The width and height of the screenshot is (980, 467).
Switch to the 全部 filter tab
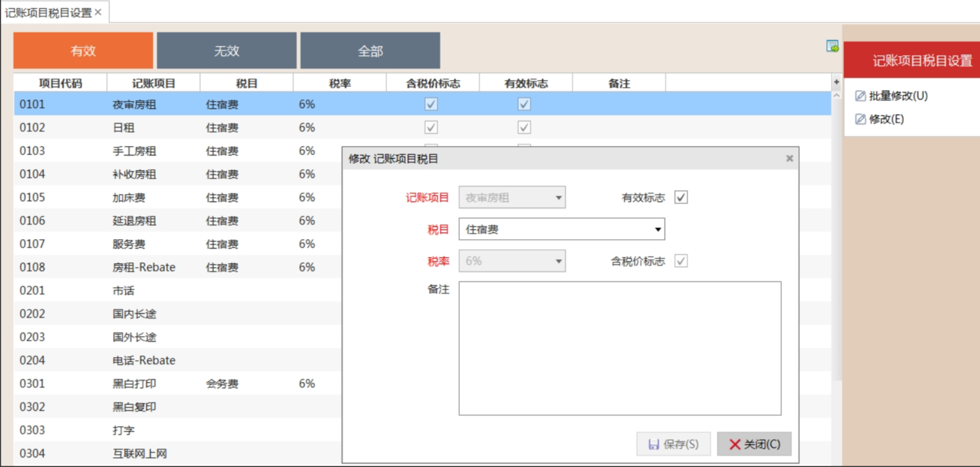(x=370, y=51)
